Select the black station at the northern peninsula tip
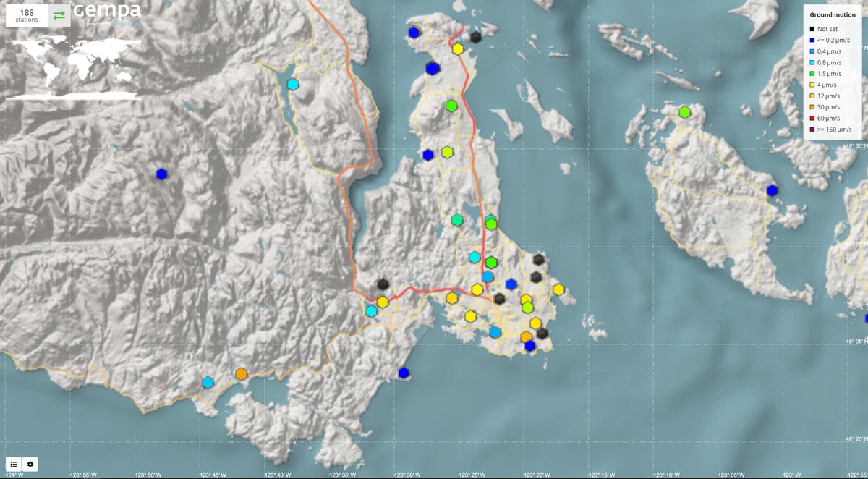This screenshot has height=479, width=868. coord(476,37)
